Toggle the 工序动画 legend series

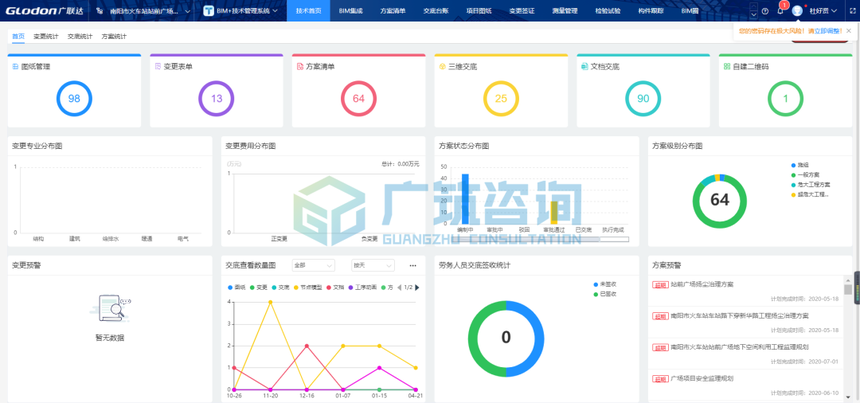[x=363, y=287]
